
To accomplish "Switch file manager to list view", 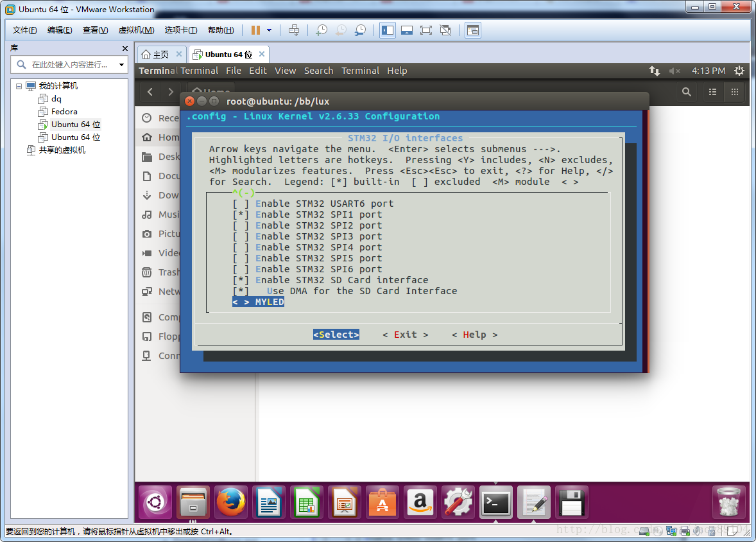I will point(712,92).
